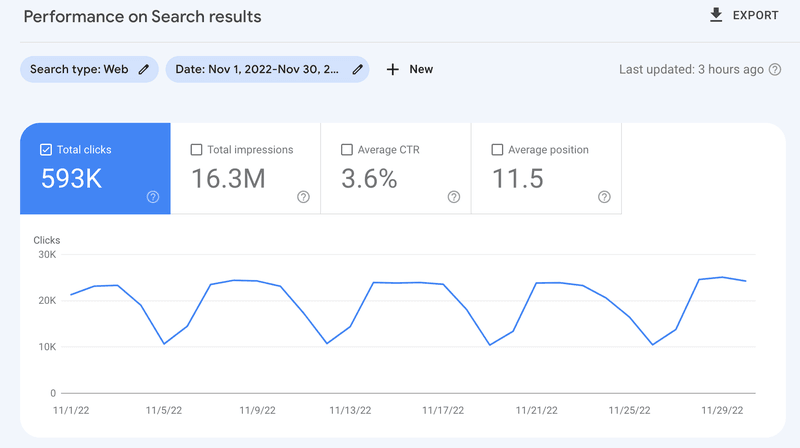Click the Total impressions label text
The image size is (800, 448).
pyautogui.click(x=250, y=150)
